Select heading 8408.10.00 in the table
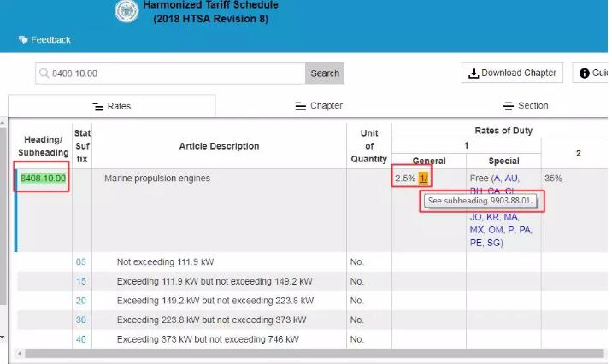The image size is (612, 364). [x=43, y=179]
